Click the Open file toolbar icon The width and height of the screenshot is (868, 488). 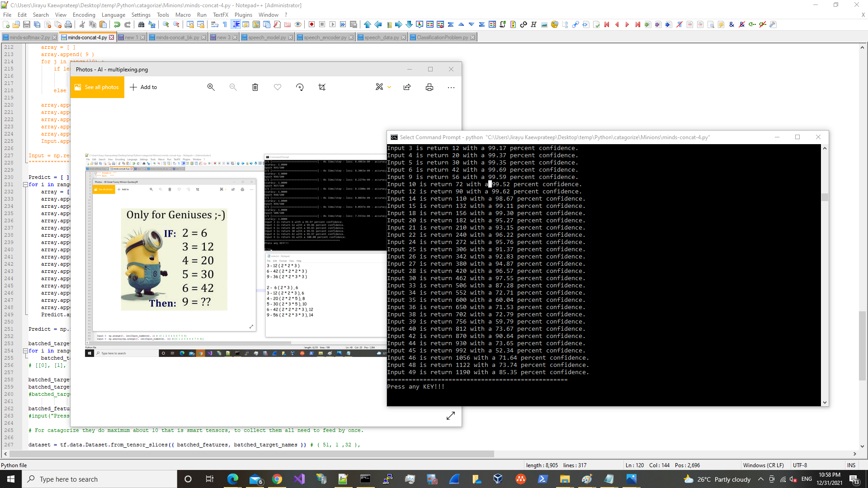(x=16, y=24)
